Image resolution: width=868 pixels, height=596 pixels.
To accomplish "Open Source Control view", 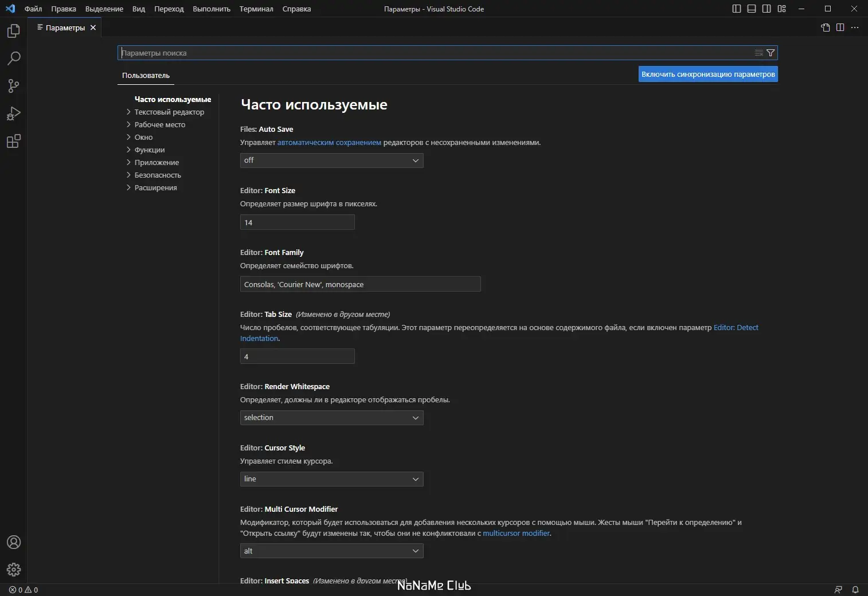I will click(13, 85).
